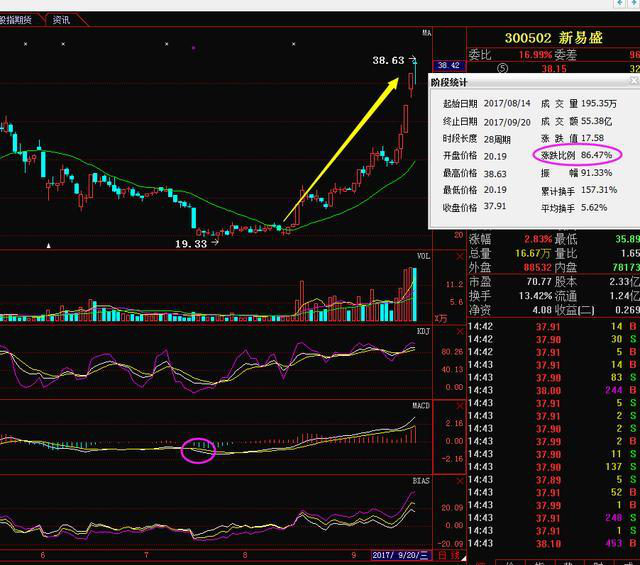Click the BIAS indicator label
The width and height of the screenshot is (640, 565).
pyautogui.click(x=421, y=481)
